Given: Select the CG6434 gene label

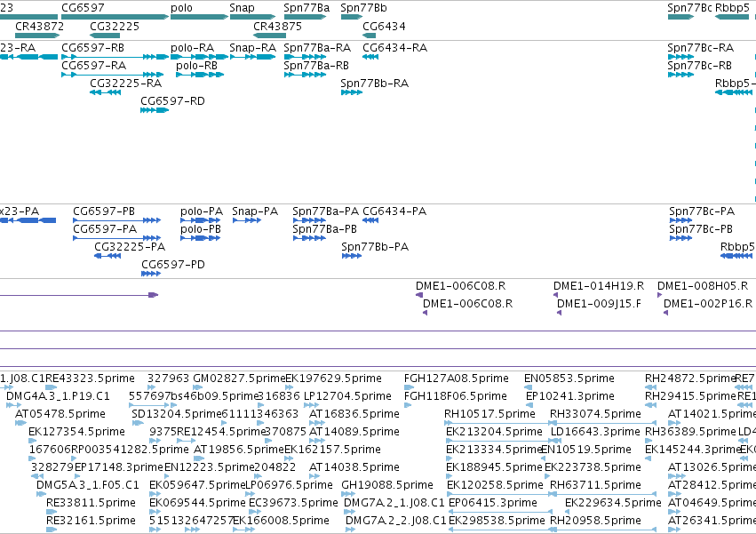Looking at the screenshot, I should (x=385, y=26).
